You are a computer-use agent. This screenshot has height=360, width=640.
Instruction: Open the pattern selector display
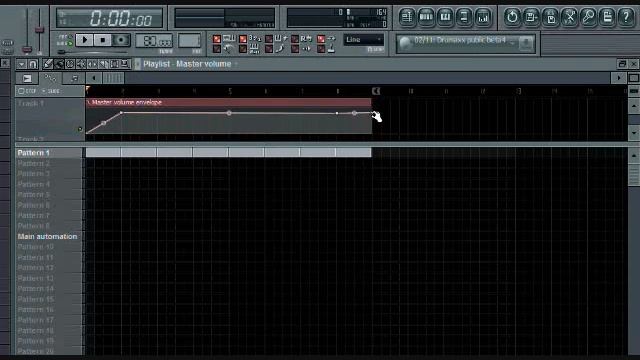coord(189,41)
